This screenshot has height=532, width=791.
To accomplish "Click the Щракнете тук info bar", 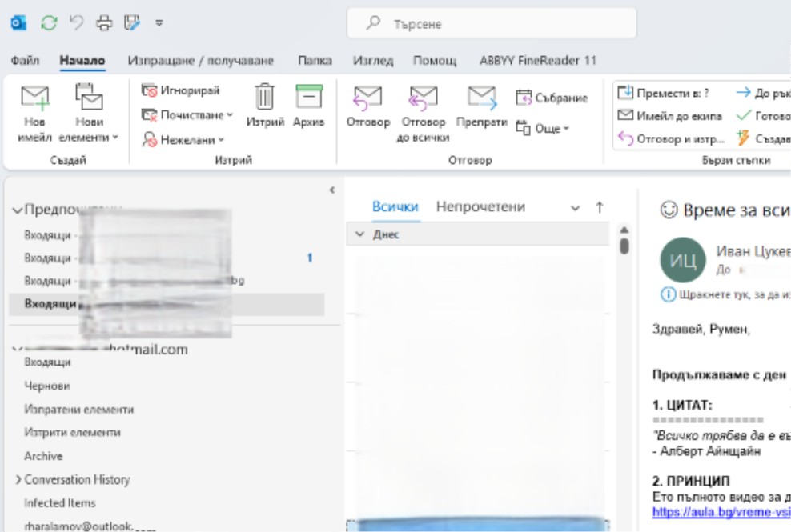I will click(725, 294).
